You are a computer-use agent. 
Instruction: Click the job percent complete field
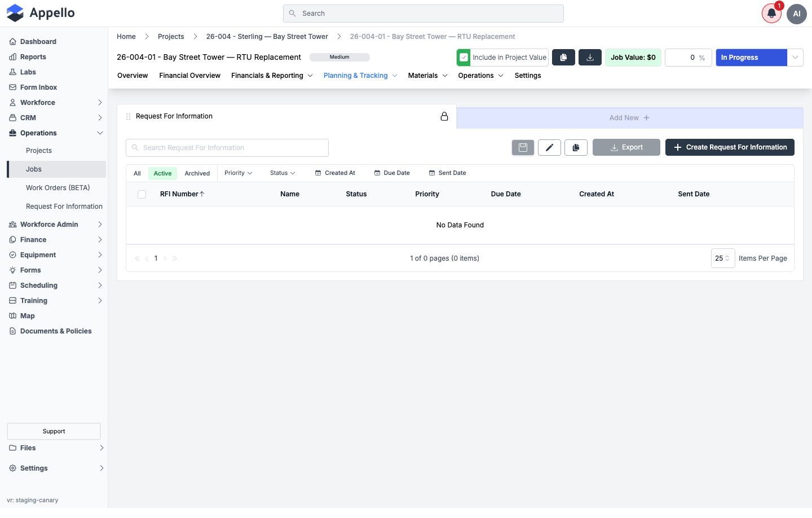click(689, 58)
